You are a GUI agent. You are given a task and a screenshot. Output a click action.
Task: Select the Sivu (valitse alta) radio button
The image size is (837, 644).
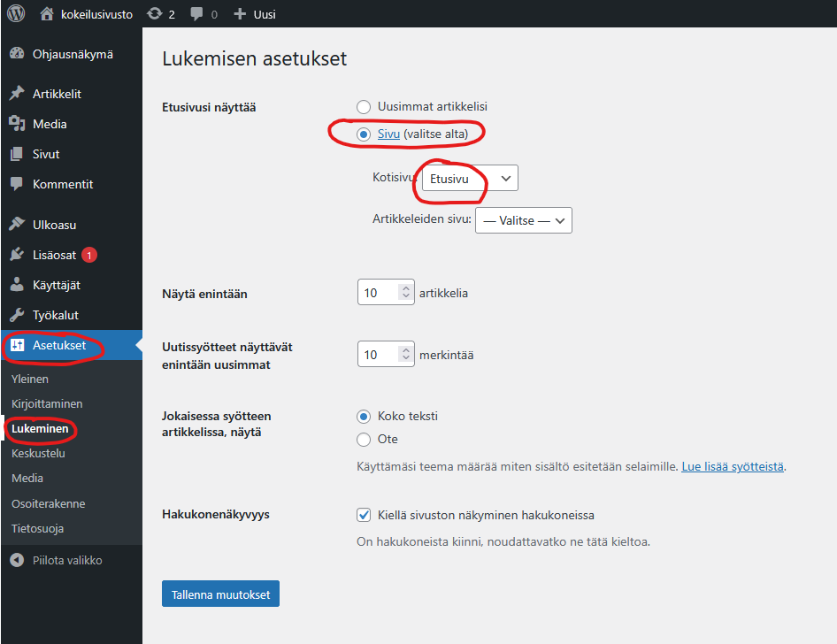(x=364, y=134)
